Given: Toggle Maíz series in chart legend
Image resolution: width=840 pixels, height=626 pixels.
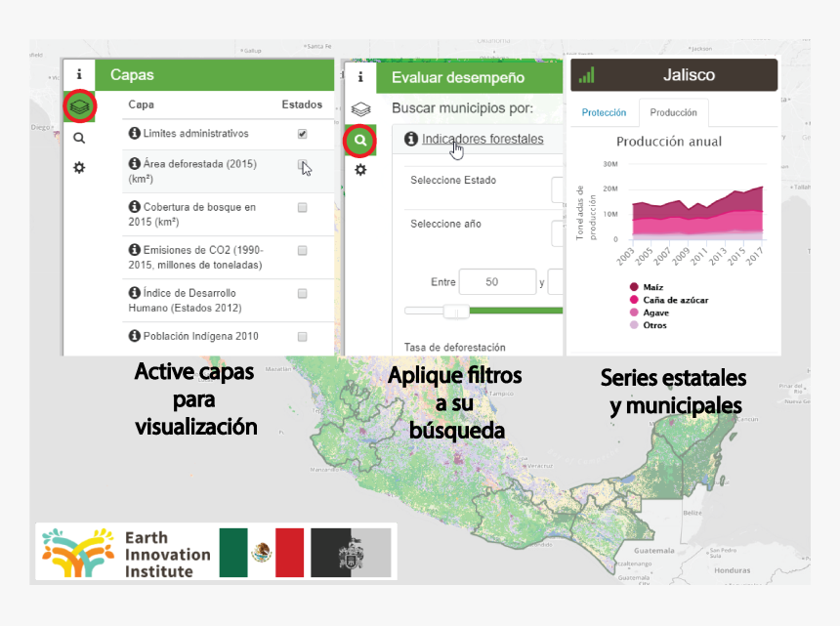Looking at the screenshot, I should (647, 287).
